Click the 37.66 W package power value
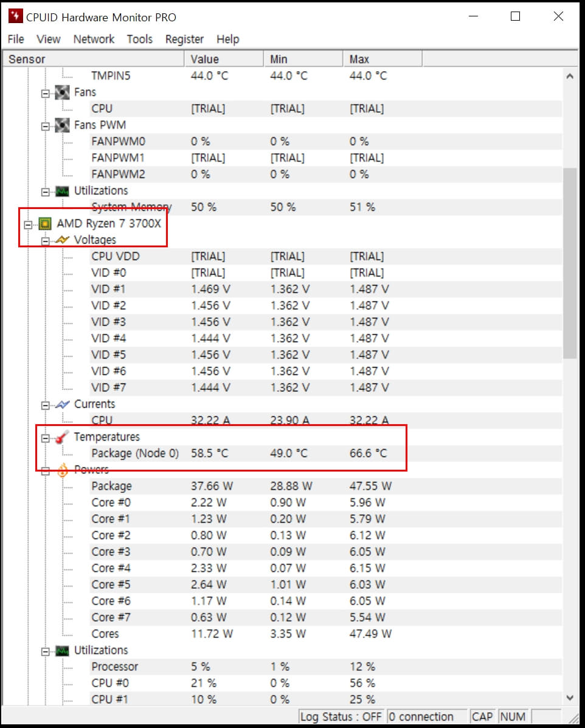Viewport: 585px width, 728px height. [212, 486]
